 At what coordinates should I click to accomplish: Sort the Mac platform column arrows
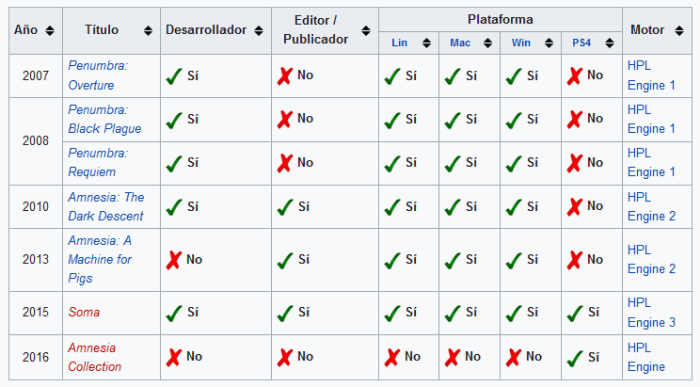click(x=488, y=43)
